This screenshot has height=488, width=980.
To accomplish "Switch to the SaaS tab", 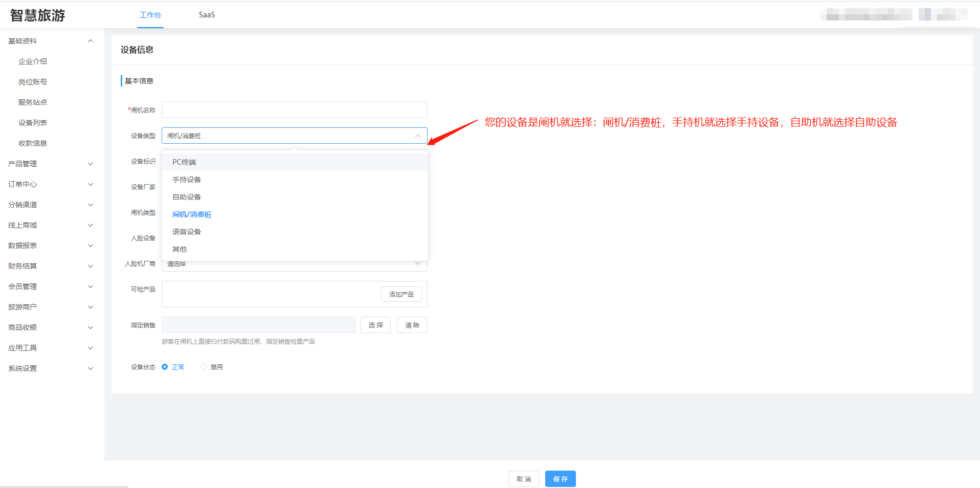I will click(x=207, y=15).
